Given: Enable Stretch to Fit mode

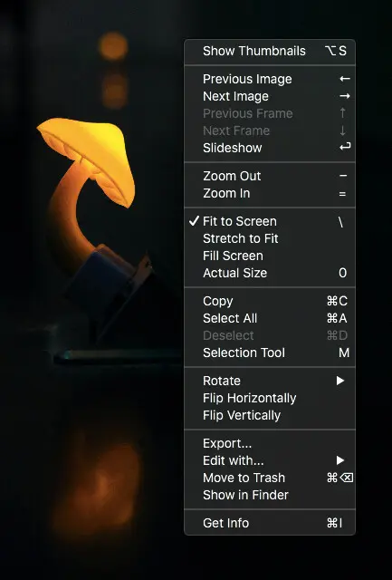Looking at the screenshot, I should click(x=270, y=238).
